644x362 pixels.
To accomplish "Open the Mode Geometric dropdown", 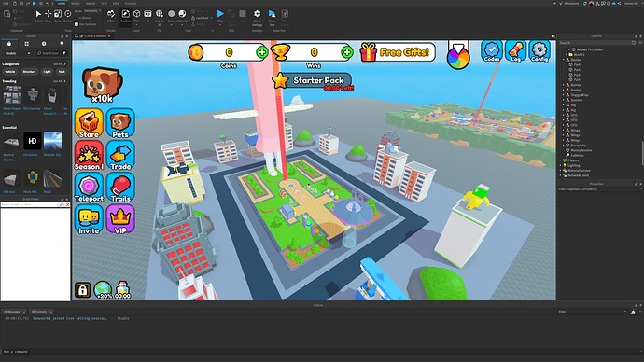I will tap(92, 11).
